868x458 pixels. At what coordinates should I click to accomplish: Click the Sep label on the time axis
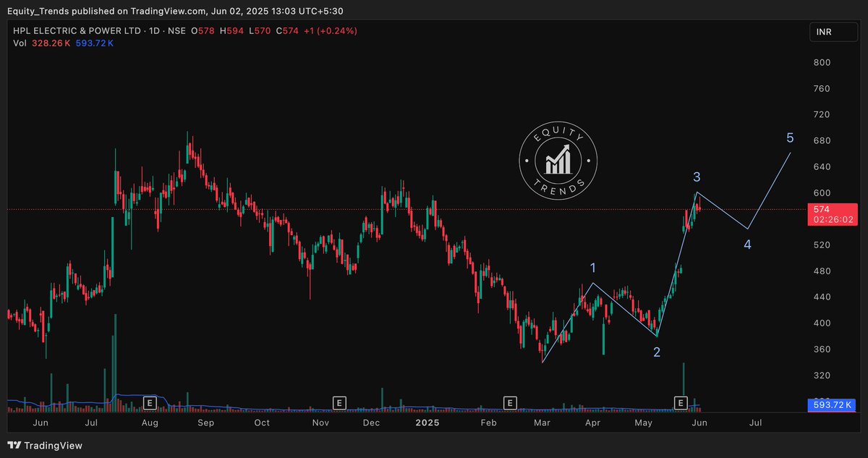tap(206, 422)
